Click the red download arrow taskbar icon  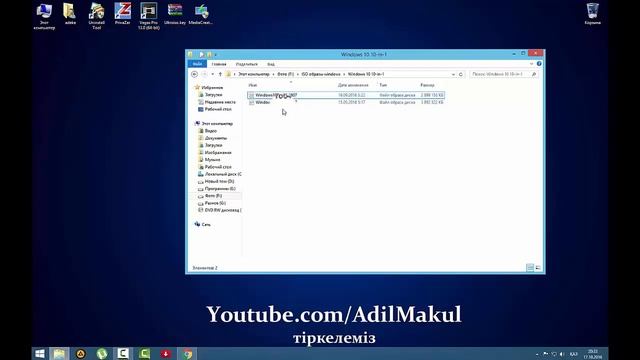[166, 353]
